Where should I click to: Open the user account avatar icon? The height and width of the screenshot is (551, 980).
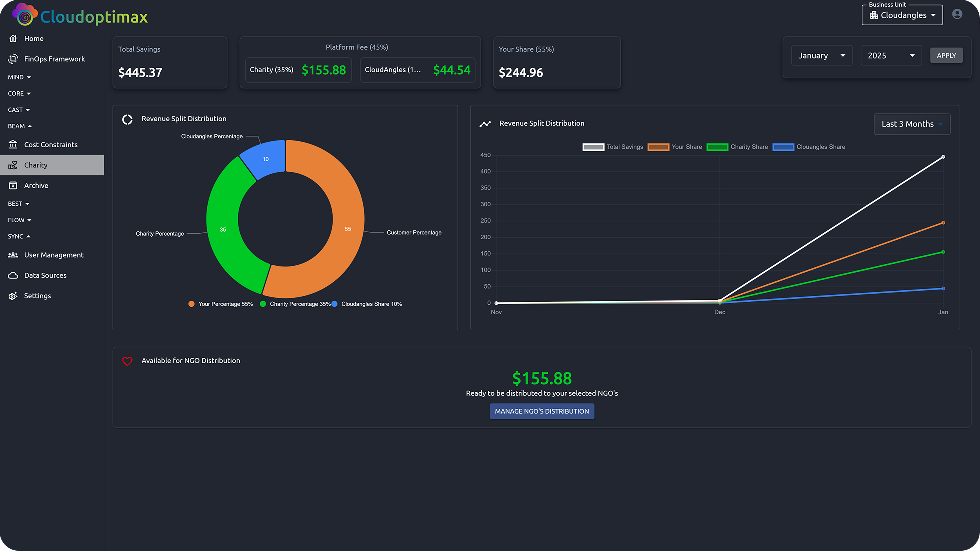point(957,14)
